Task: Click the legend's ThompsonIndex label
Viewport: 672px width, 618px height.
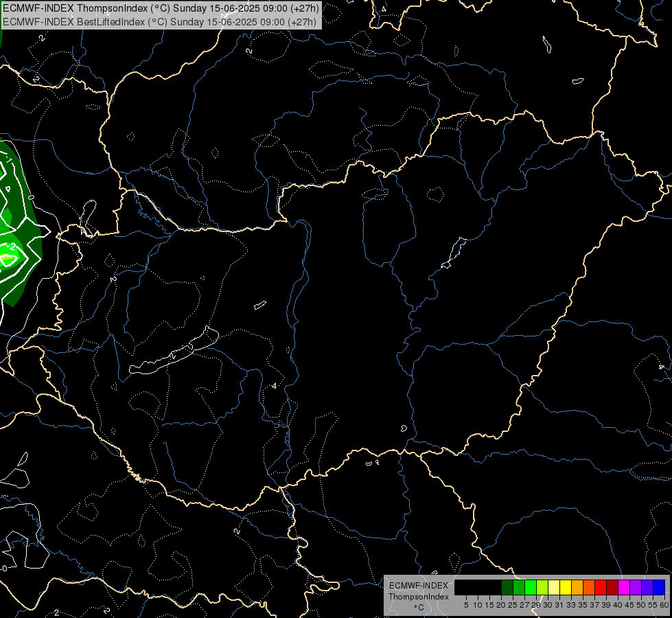Action: click(419, 597)
